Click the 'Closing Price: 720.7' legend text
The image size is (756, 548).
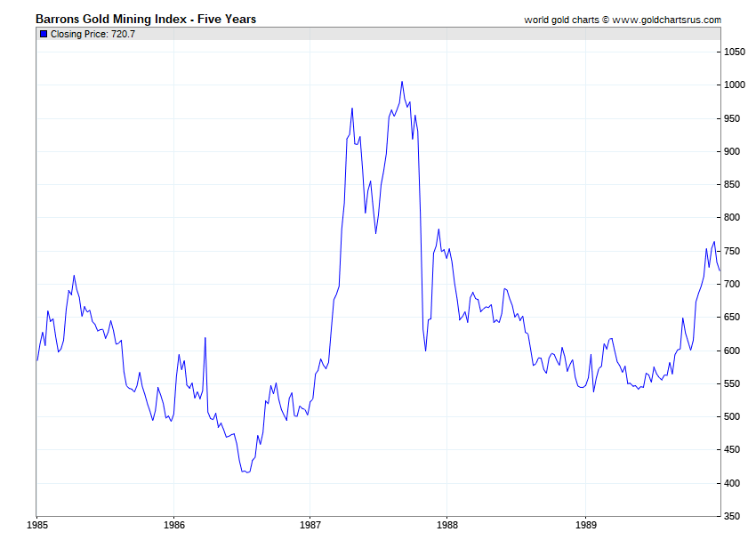(92, 34)
